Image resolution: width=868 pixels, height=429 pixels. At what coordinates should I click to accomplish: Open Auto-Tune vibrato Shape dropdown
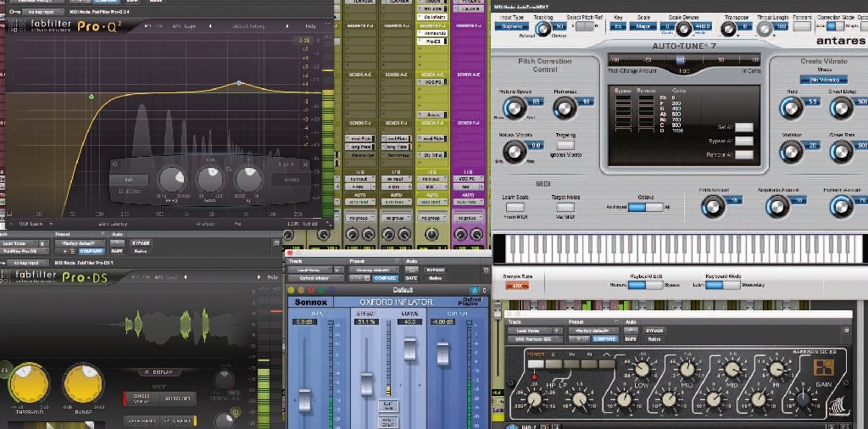click(x=823, y=79)
